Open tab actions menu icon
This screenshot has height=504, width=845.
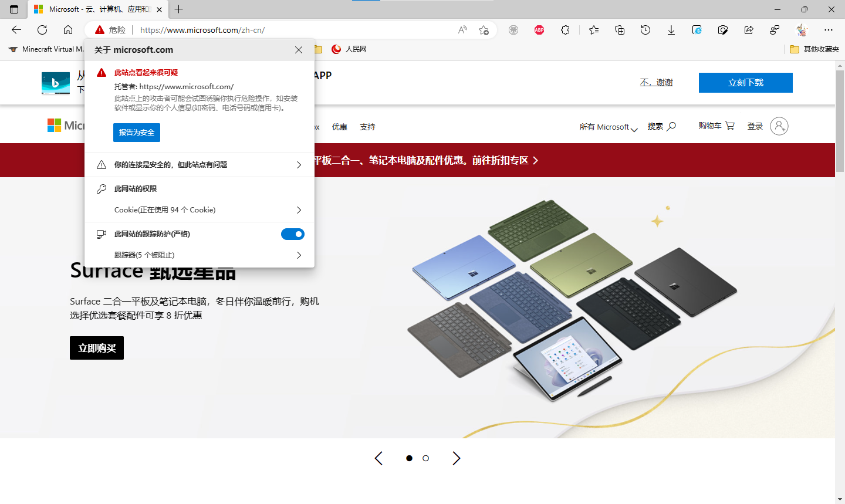click(14, 9)
